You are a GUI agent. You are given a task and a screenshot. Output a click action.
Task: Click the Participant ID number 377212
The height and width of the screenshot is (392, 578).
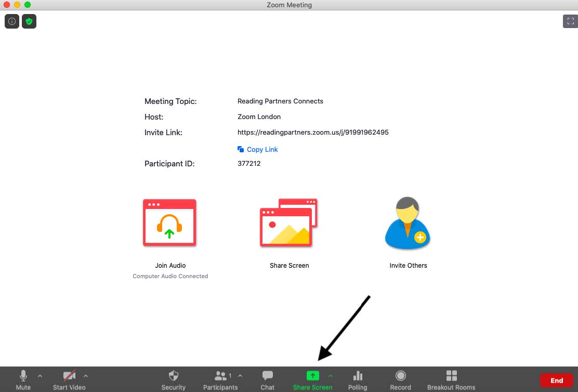click(x=249, y=163)
